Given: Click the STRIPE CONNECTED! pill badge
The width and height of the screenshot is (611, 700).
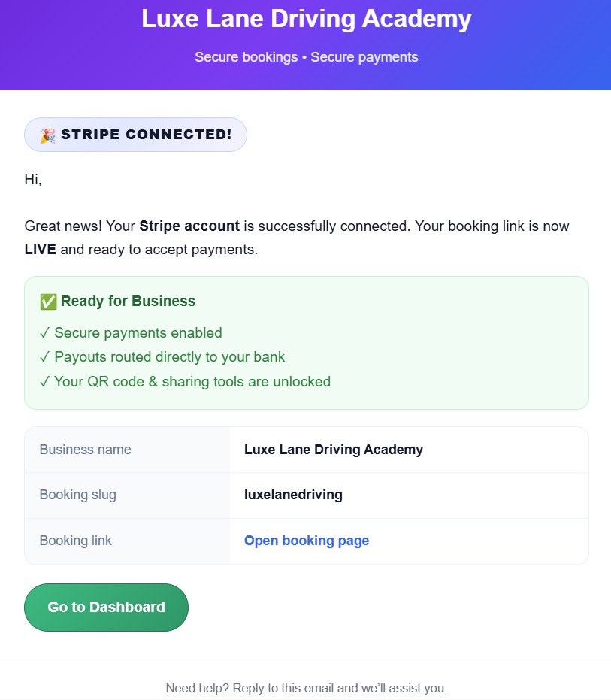Looking at the screenshot, I should point(135,134).
